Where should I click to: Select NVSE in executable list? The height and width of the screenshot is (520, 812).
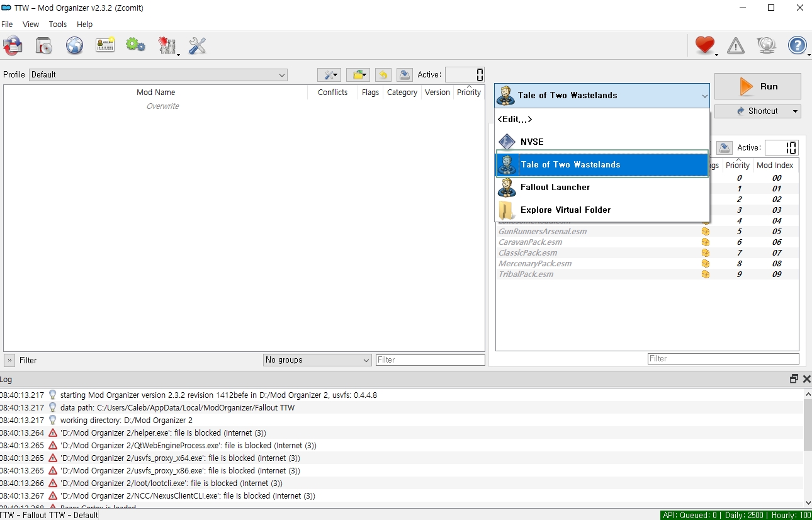point(602,142)
